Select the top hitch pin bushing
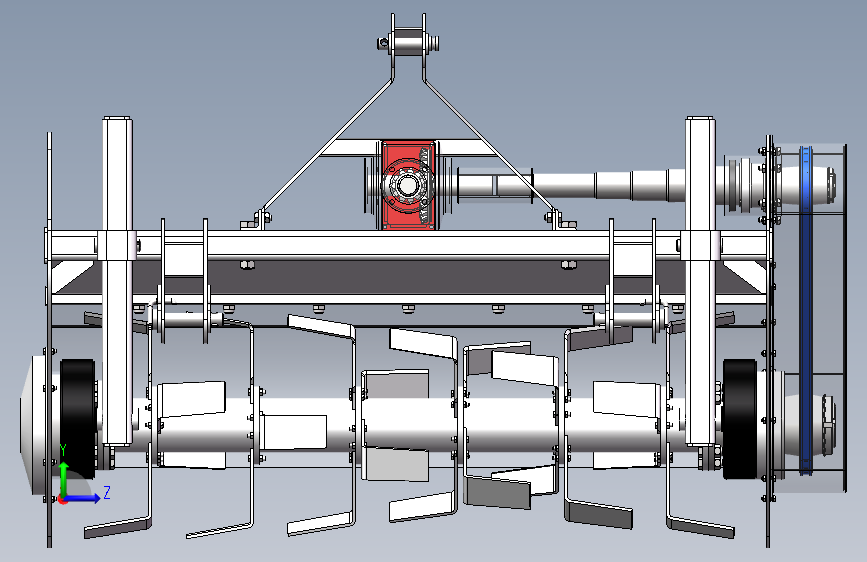The image size is (867, 562). [409, 42]
